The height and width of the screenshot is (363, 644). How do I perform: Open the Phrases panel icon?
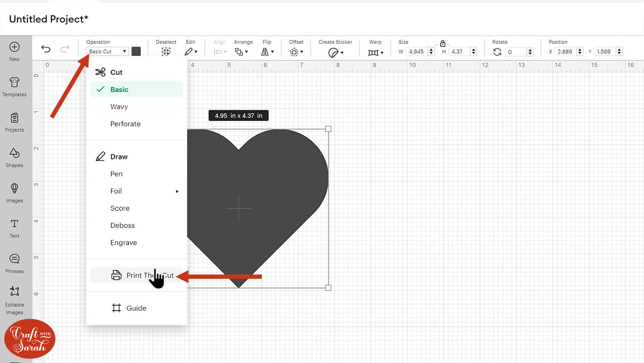[x=15, y=263]
